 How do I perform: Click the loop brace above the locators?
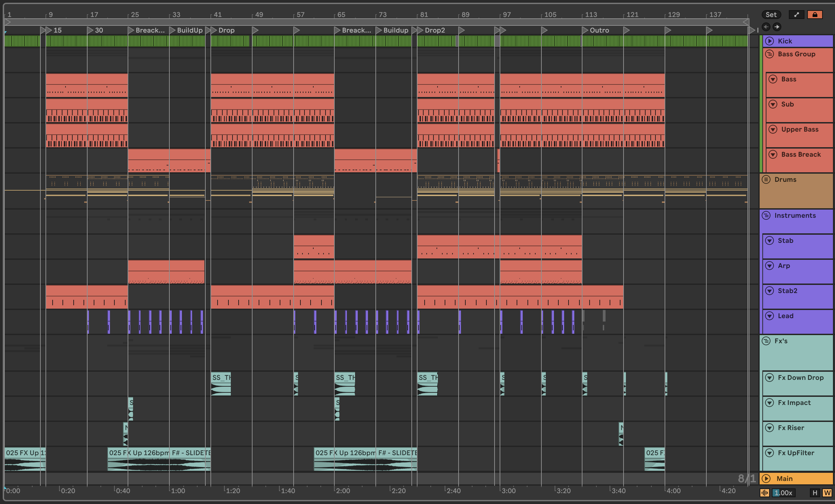377,22
